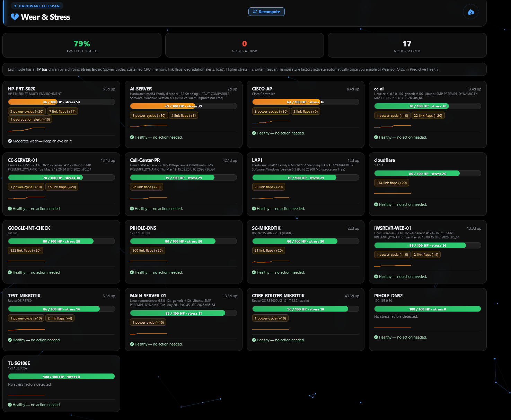
Task: Click MAIN-SERVER-01's green 89/100 HP bar
Action: (183, 313)
